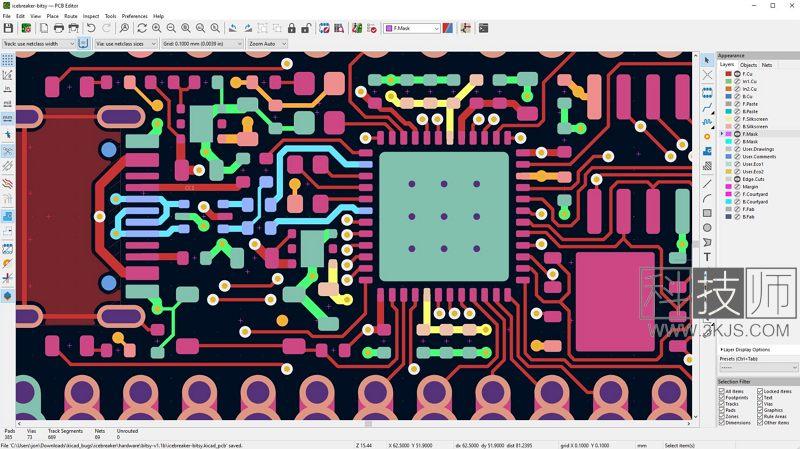The image size is (800, 449).
Task: Click the Rotate counterclockwise icon
Action: tap(233, 29)
